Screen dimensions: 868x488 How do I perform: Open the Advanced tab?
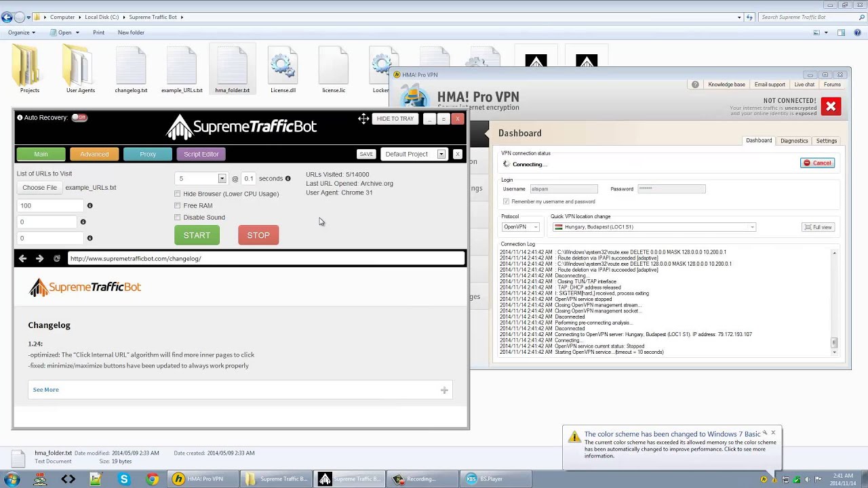click(94, 154)
